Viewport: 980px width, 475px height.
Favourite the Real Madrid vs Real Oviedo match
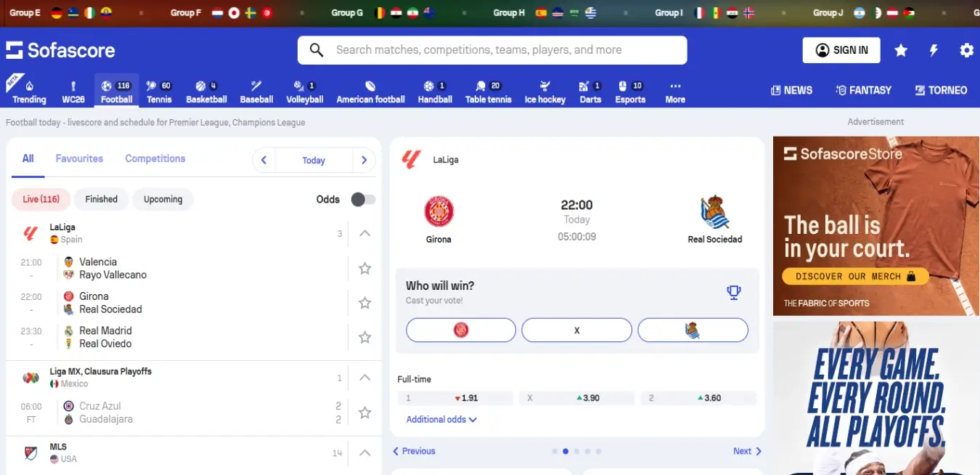click(x=365, y=337)
